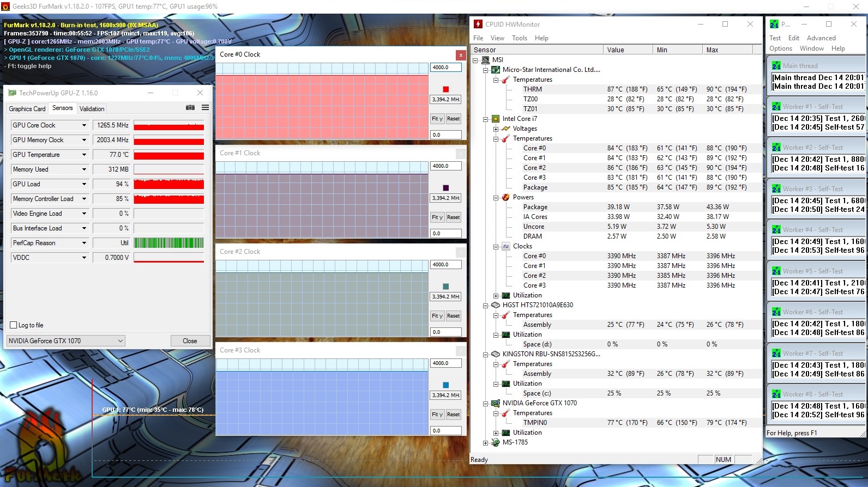Click the Worker #1 Self-Test window icon
868x487 pixels.
(x=776, y=106)
